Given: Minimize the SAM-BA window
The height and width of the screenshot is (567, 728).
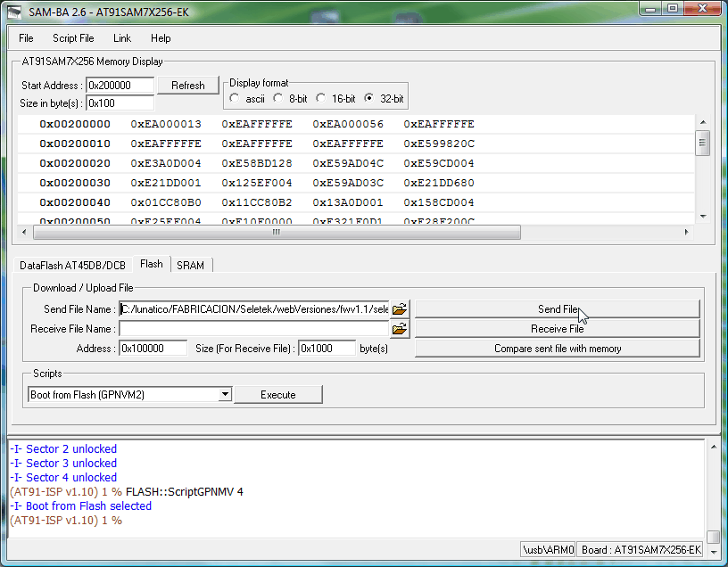Looking at the screenshot, I should (651, 9).
